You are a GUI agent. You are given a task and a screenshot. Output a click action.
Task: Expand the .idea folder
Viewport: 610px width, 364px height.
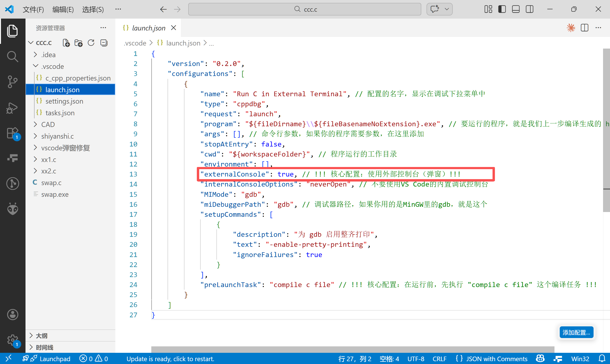click(x=35, y=55)
